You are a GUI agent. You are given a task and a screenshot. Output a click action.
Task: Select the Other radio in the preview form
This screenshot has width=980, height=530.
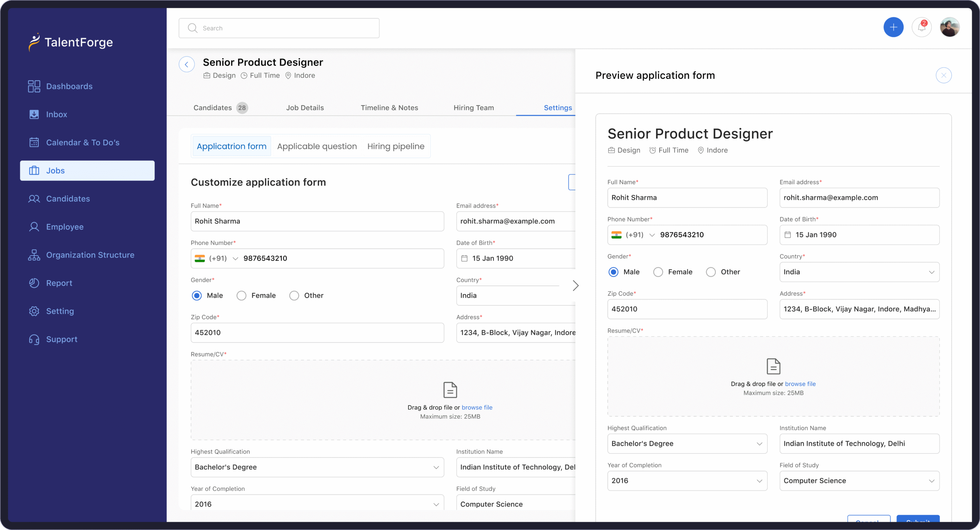click(x=711, y=272)
